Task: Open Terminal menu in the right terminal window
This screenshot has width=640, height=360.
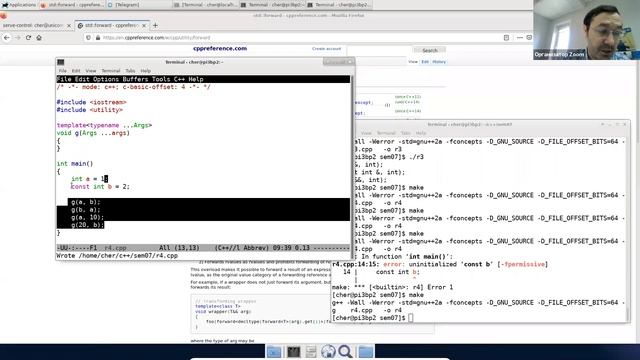Action: click(386, 133)
